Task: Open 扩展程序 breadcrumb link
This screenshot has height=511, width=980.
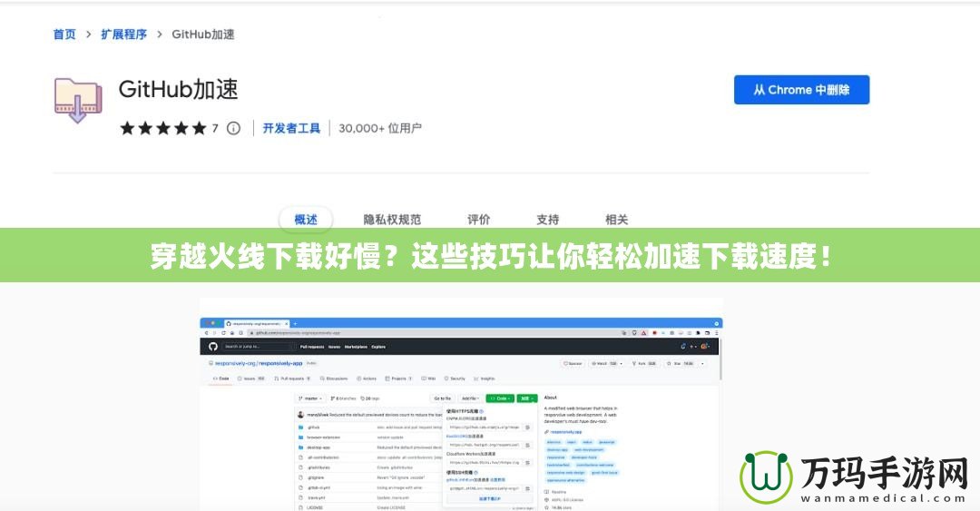Action: tap(123, 34)
